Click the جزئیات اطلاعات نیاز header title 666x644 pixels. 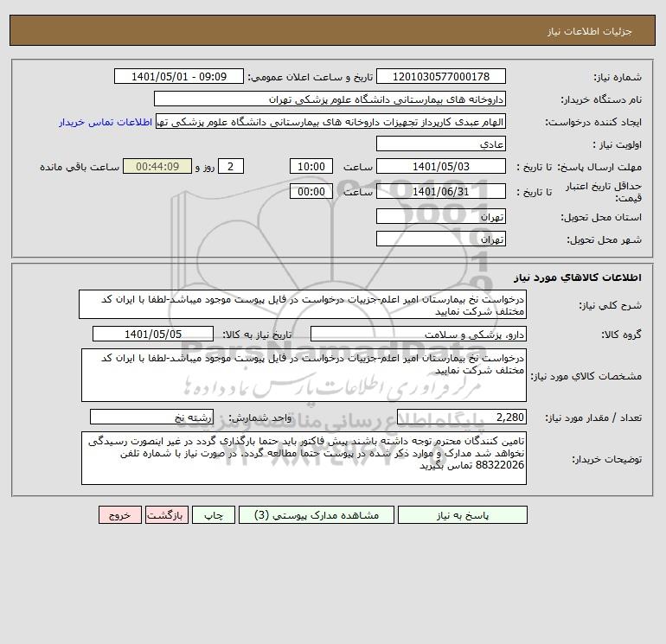[590, 31]
